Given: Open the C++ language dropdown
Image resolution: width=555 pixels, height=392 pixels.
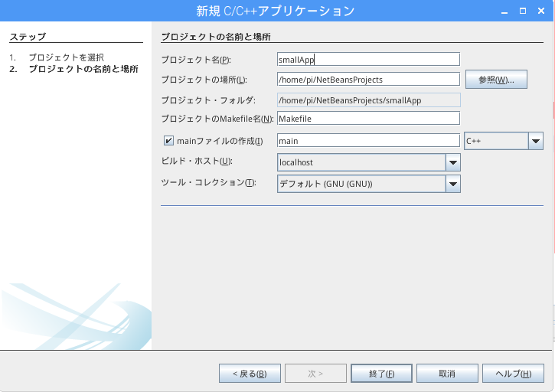Looking at the screenshot, I should pyautogui.click(x=536, y=141).
